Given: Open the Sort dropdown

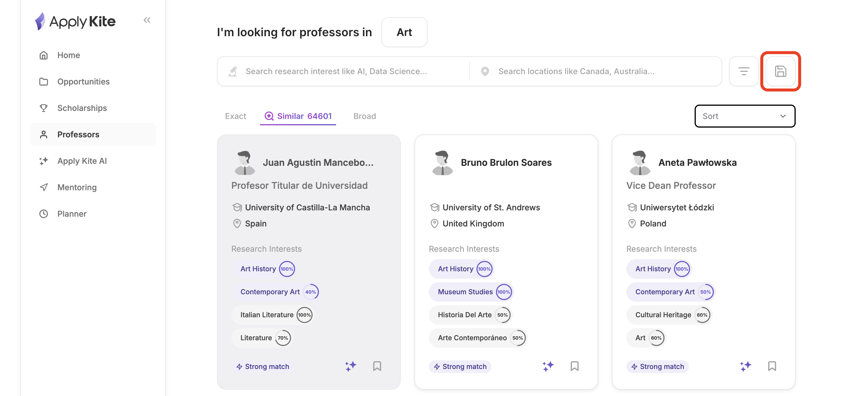Looking at the screenshot, I should [745, 116].
